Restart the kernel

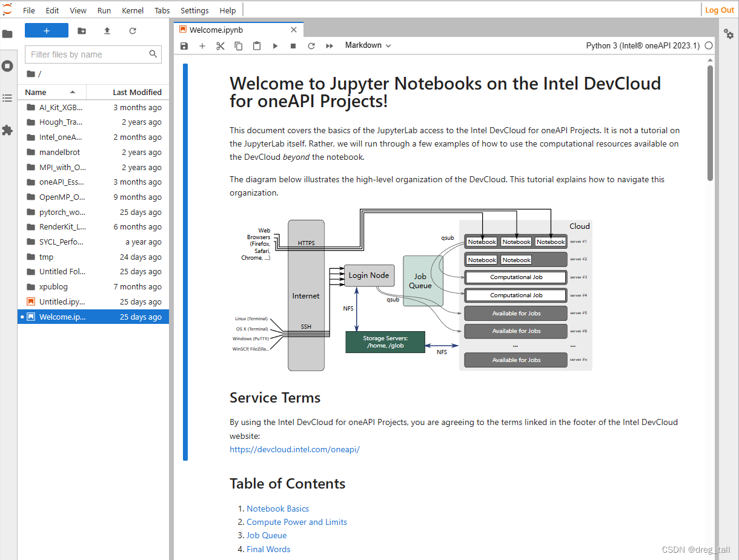pyautogui.click(x=311, y=46)
